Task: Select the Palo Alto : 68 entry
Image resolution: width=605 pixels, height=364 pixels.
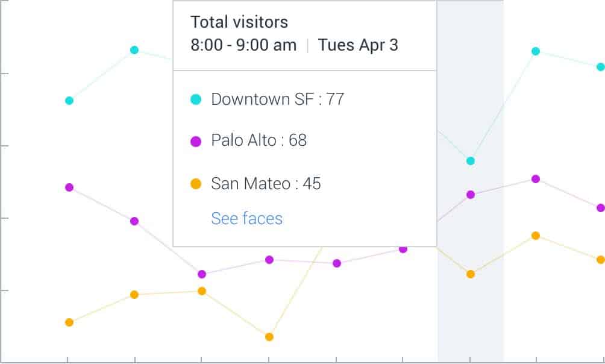Action: click(x=259, y=140)
